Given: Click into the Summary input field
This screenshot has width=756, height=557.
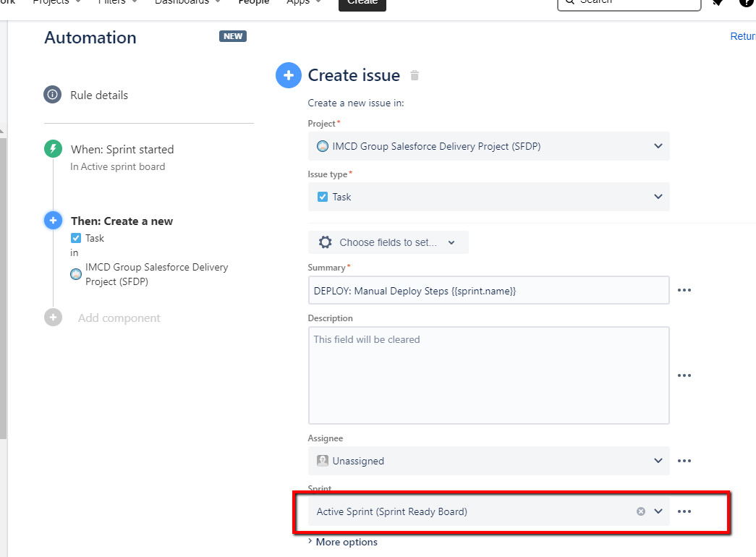Looking at the screenshot, I should [x=488, y=290].
